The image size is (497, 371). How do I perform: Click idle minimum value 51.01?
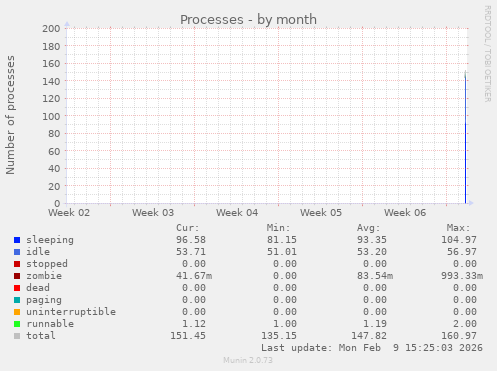pyautogui.click(x=282, y=252)
